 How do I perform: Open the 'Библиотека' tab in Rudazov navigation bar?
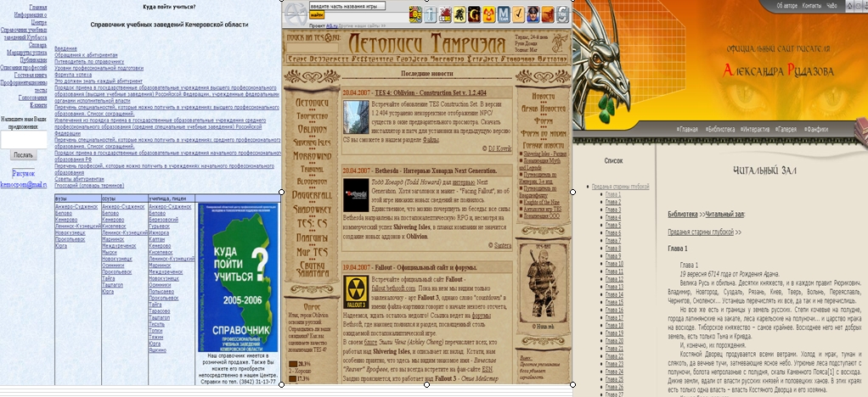pyautogui.click(x=722, y=130)
